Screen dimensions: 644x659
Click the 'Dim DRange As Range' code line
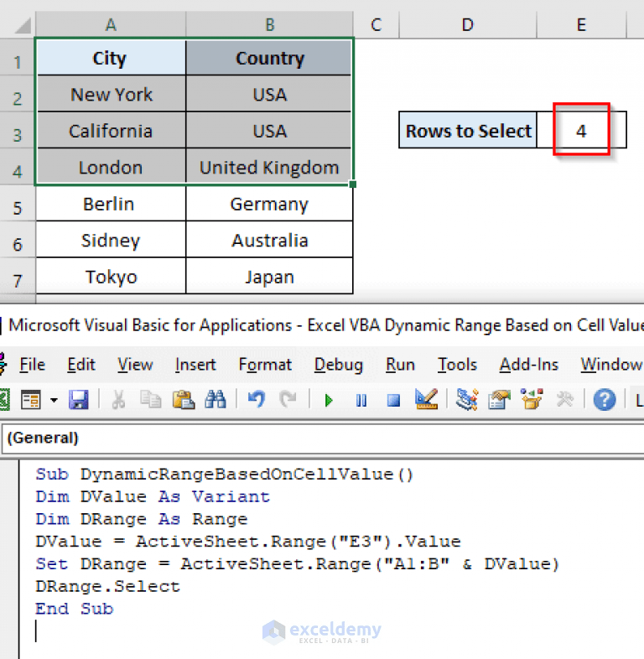click(141, 519)
